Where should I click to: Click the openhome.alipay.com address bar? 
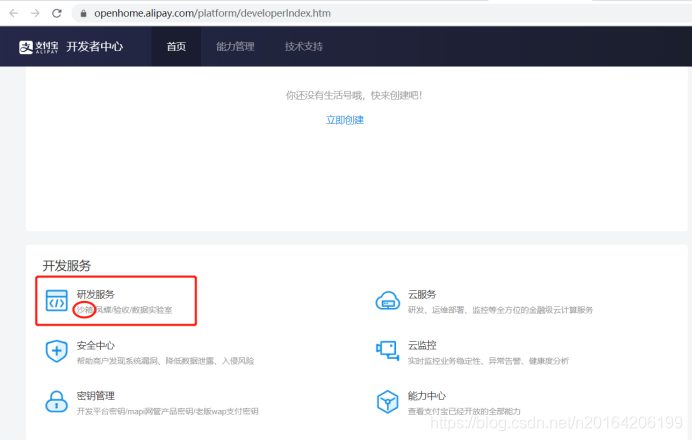pos(382,13)
